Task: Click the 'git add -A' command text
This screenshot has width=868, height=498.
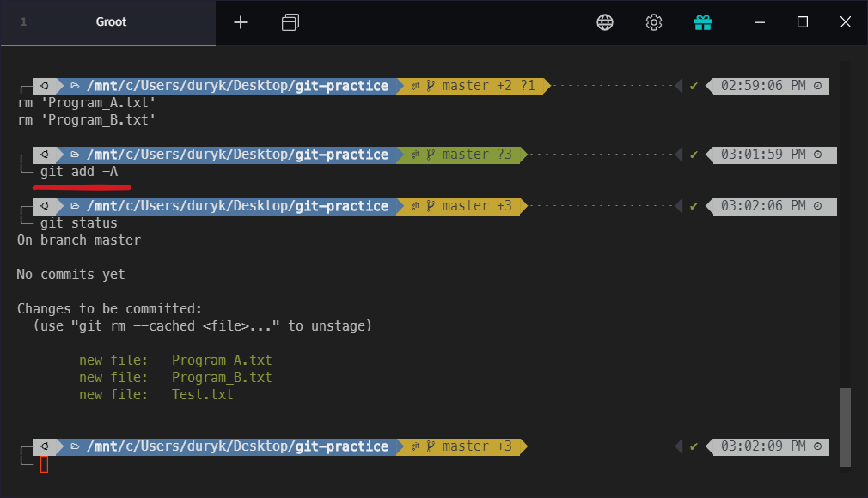Action: click(79, 172)
